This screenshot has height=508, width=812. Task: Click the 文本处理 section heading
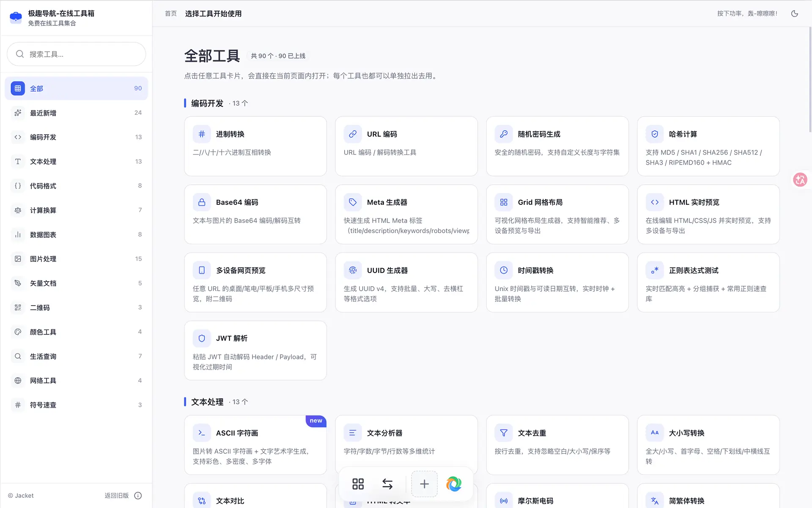(x=207, y=402)
